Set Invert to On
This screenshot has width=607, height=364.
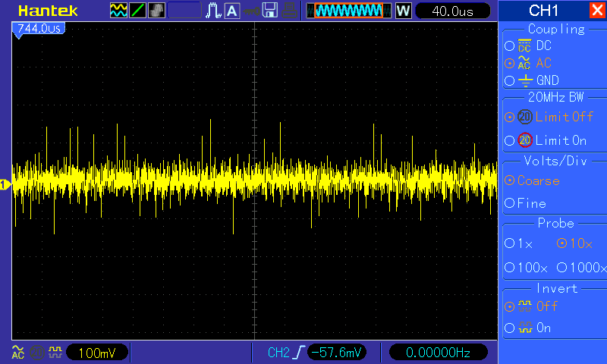coord(527,328)
